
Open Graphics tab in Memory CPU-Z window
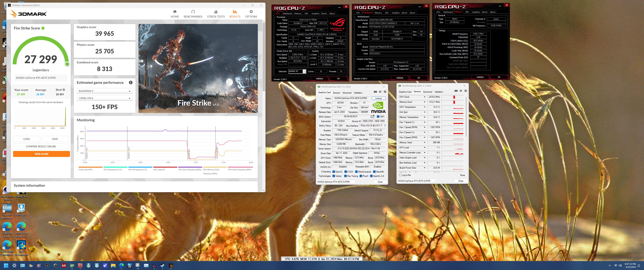coord(476,12)
